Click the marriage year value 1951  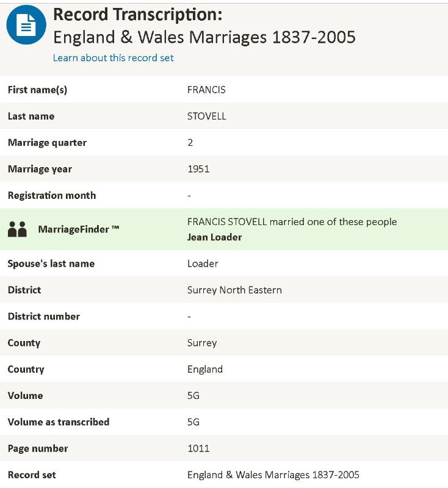pyautogui.click(x=198, y=169)
